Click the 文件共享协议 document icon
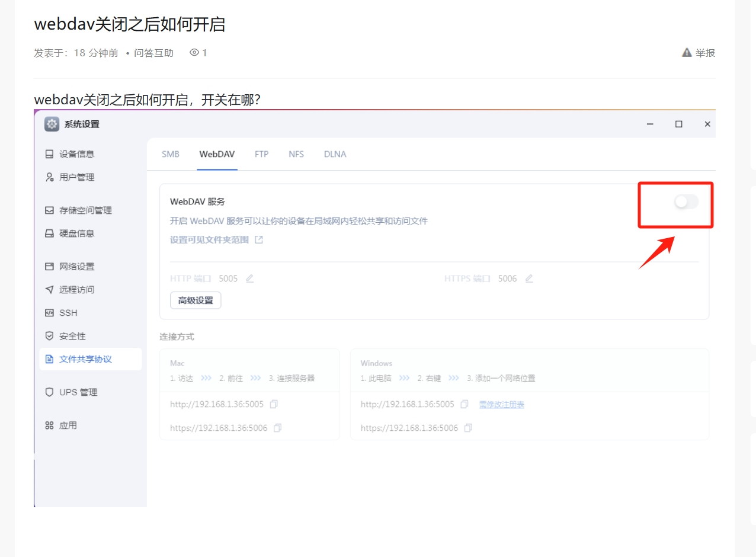The image size is (756, 557). 50,359
